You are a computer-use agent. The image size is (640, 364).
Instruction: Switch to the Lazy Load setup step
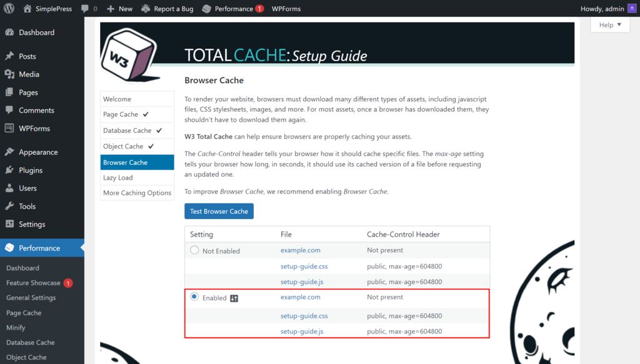[117, 177]
